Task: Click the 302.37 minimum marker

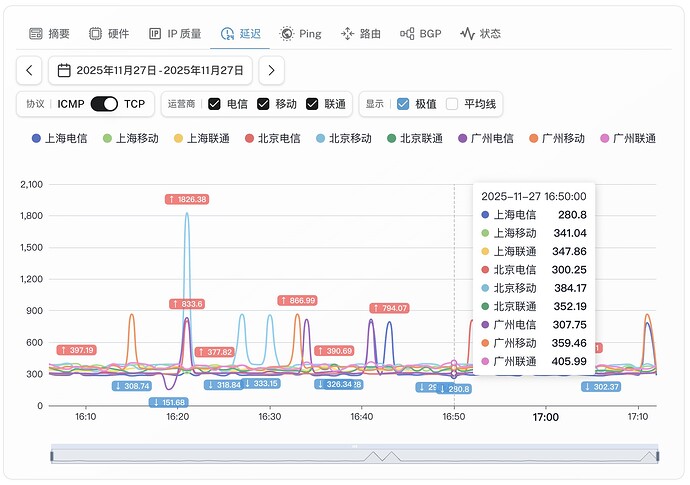Action: 601,387
